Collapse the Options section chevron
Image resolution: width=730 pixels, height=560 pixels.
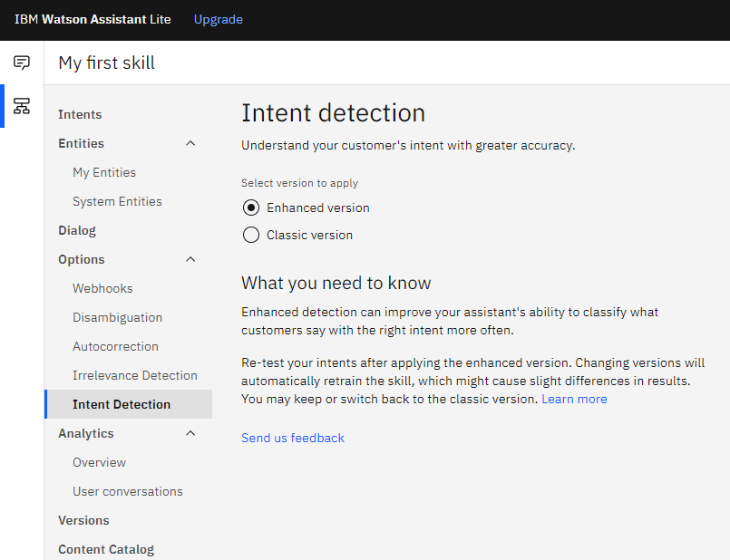(190, 259)
